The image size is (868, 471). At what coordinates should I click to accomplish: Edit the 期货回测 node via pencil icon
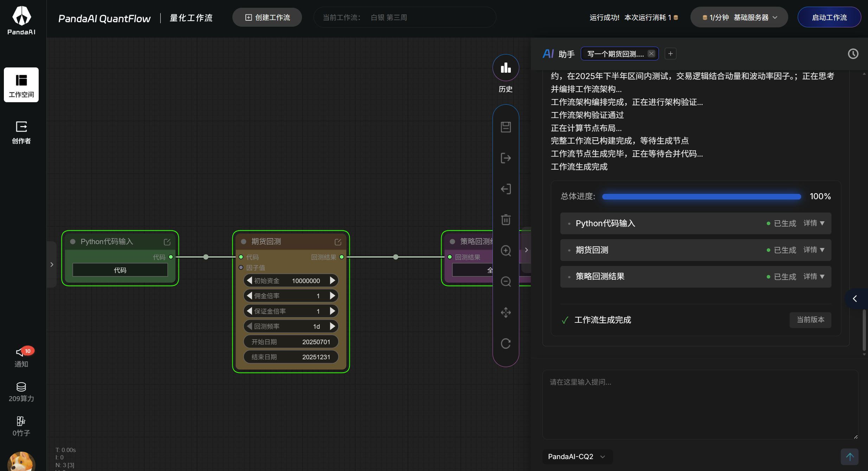click(x=338, y=242)
